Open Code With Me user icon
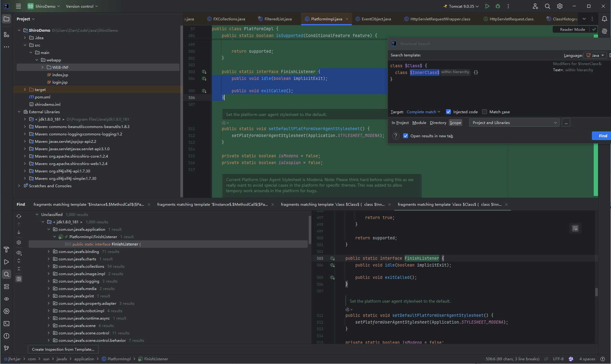 point(535,6)
